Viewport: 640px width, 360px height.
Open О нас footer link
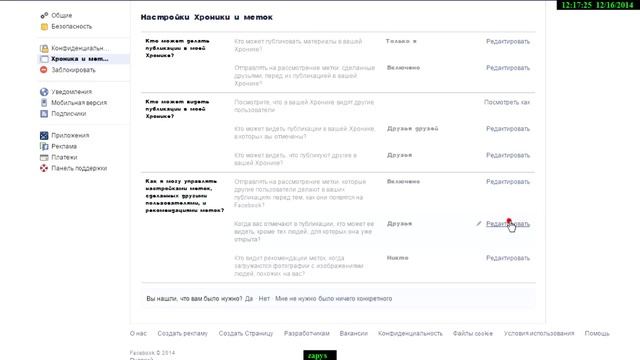pyautogui.click(x=138, y=333)
